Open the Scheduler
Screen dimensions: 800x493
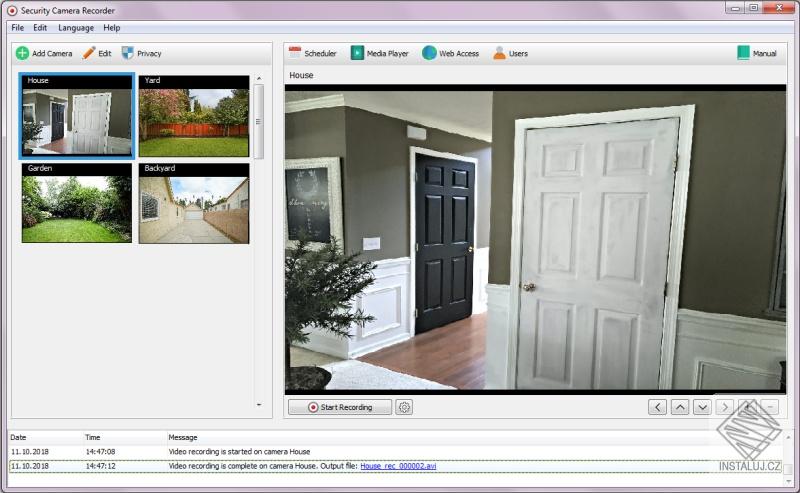(x=312, y=53)
